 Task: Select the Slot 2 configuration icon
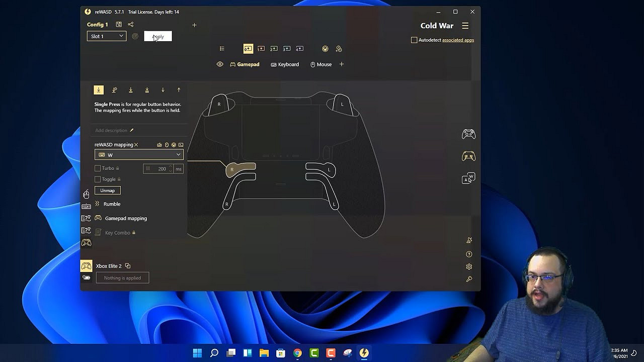[274, 48]
